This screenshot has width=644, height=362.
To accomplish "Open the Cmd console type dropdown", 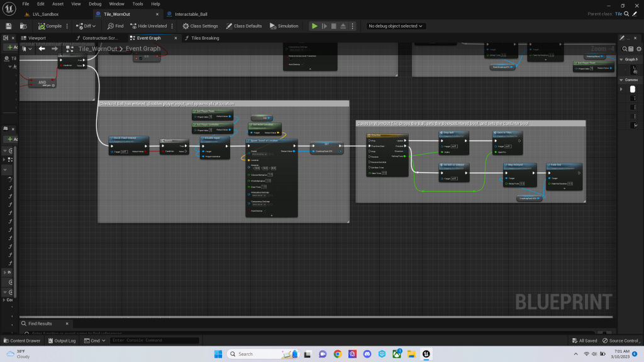I will [x=94, y=341].
